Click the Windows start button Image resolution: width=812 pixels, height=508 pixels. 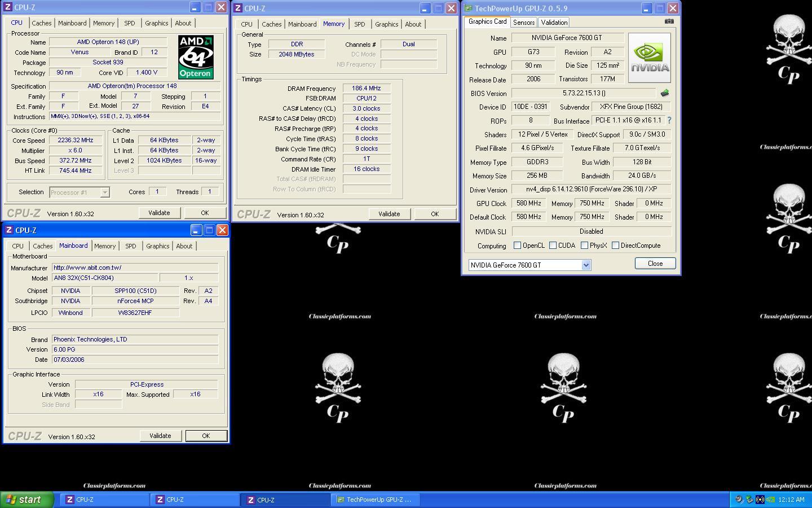click(27, 500)
